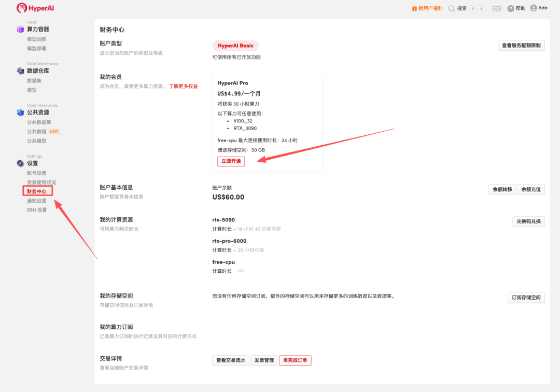The width and height of the screenshot is (560, 392).
Task: Click the 了解更多权益 link
Action: pos(184,86)
